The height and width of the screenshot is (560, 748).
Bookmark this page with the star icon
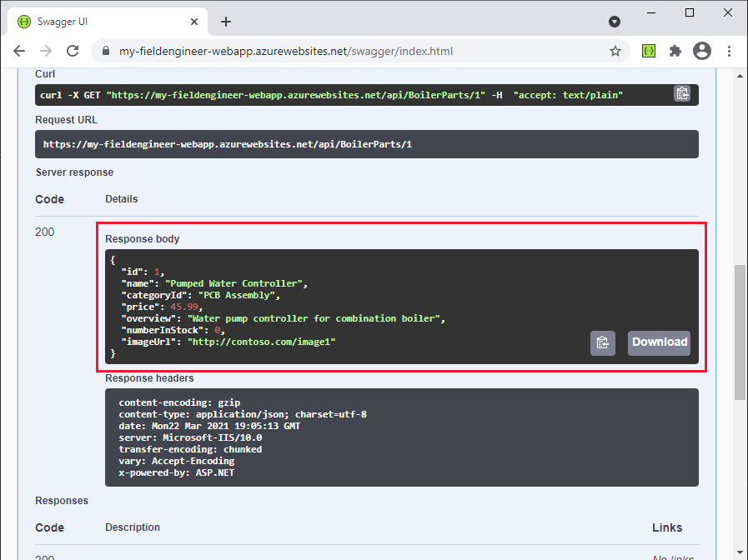(x=615, y=51)
